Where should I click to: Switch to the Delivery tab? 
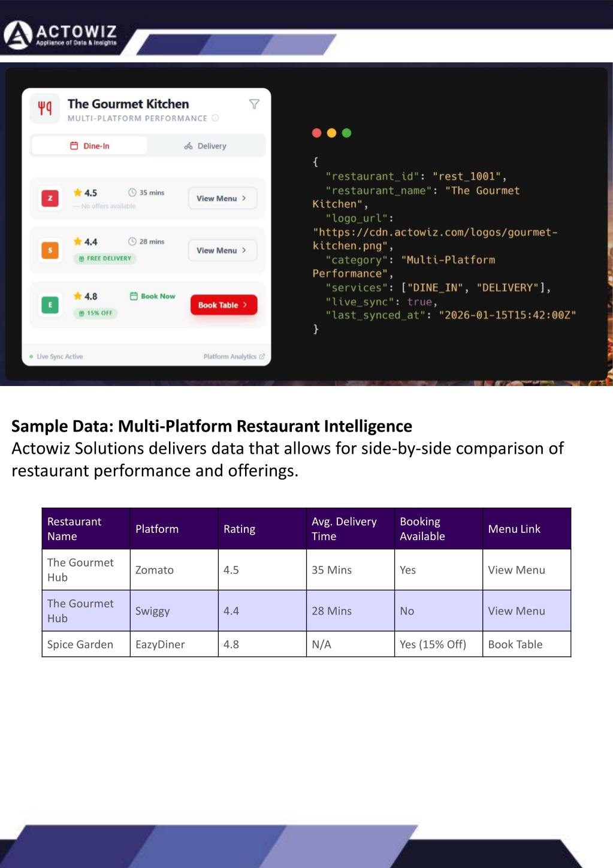click(x=206, y=146)
